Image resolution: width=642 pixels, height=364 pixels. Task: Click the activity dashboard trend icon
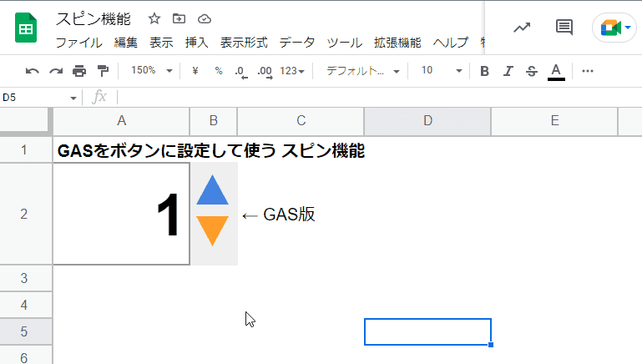522,28
